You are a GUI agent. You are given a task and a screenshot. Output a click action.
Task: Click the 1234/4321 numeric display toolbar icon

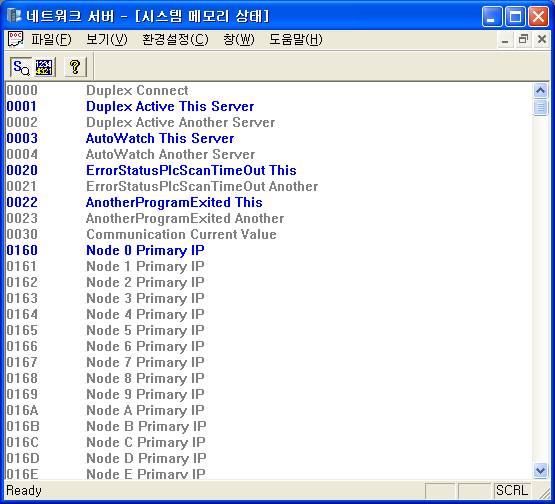[x=44, y=67]
